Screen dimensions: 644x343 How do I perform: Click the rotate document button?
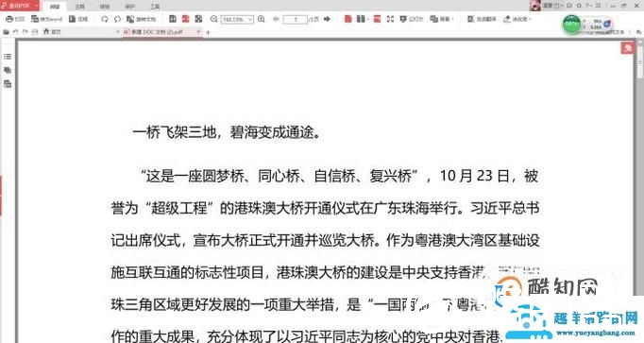pyautogui.click(x=142, y=19)
